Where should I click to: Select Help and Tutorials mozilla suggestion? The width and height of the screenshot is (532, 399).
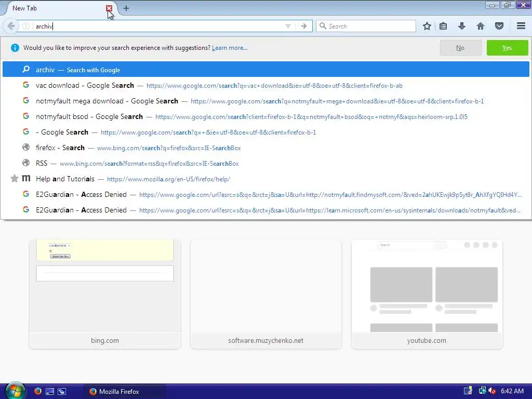pyautogui.click(x=265, y=179)
